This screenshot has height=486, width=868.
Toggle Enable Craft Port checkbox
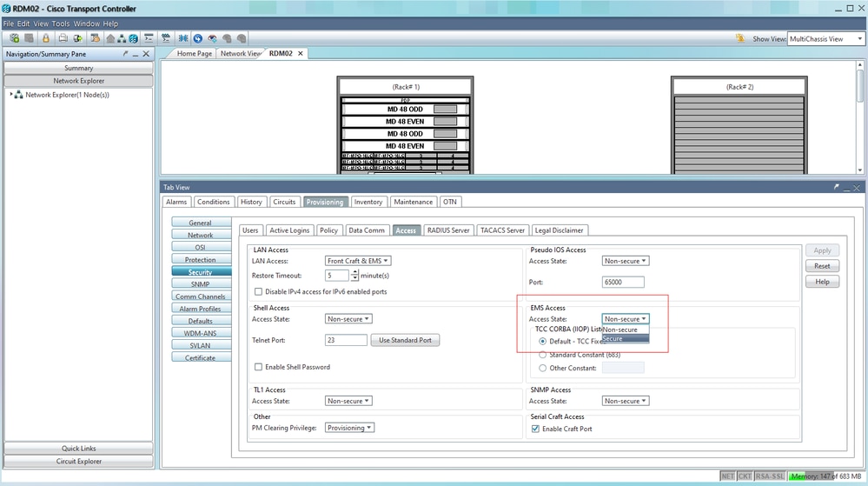coord(535,429)
